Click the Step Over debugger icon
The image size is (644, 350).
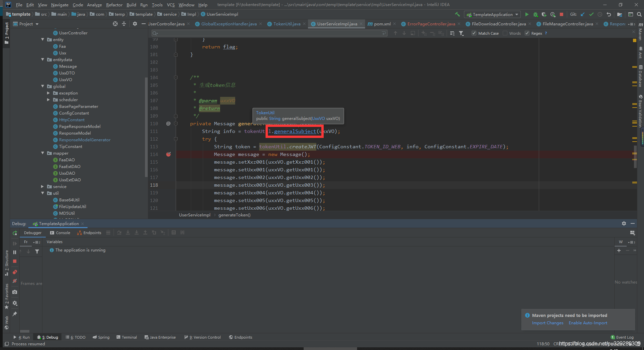point(119,232)
